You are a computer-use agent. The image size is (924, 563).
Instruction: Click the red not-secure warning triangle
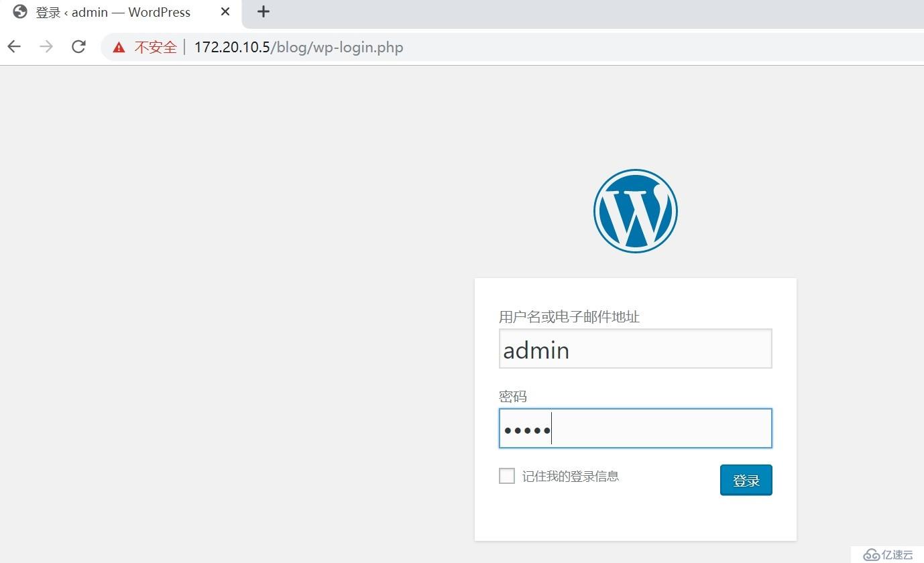(119, 47)
